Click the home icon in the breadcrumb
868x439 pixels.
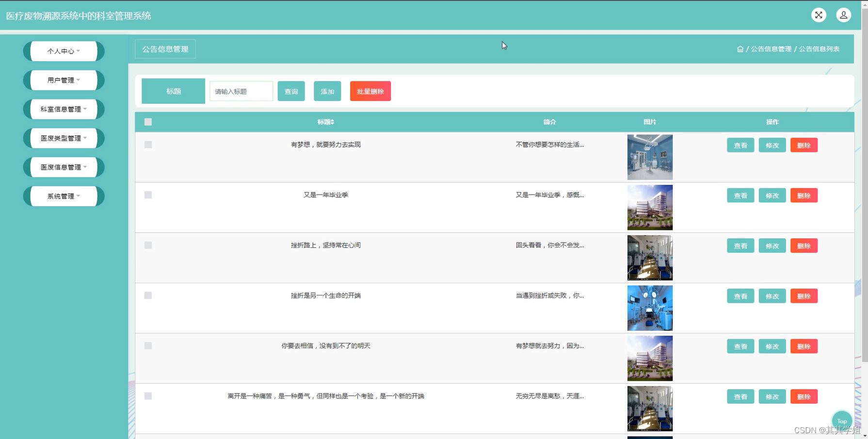[x=740, y=49]
